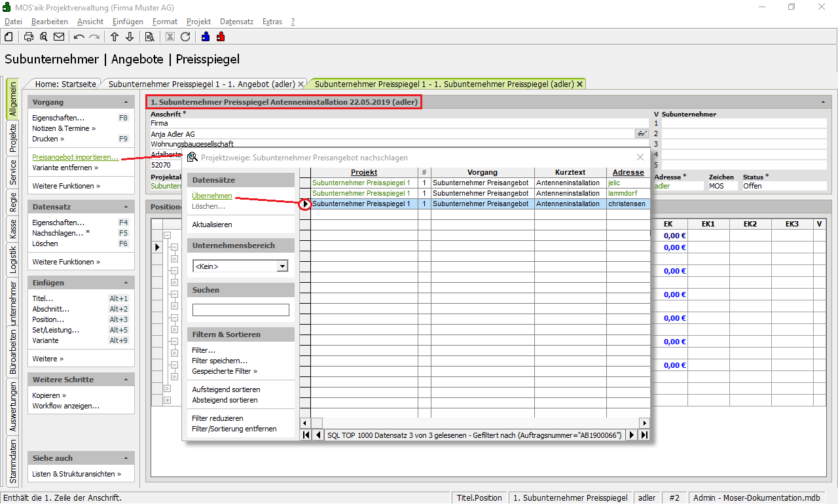Click the refresh circular arrow icon
Image resolution: width=838 pixels, height=504 pixels.
coord(185,37)
